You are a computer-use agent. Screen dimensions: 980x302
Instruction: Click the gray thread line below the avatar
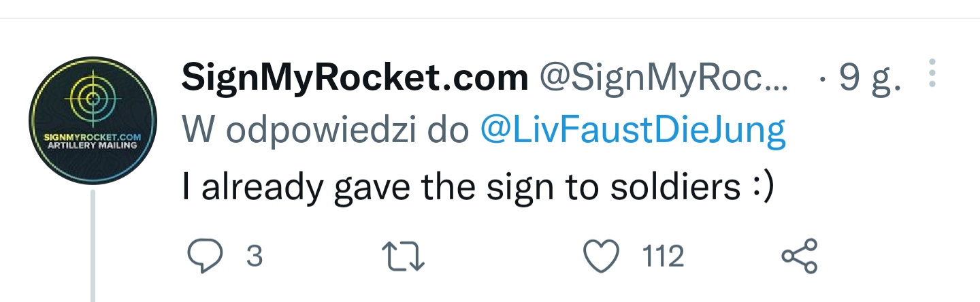(93, 246)
